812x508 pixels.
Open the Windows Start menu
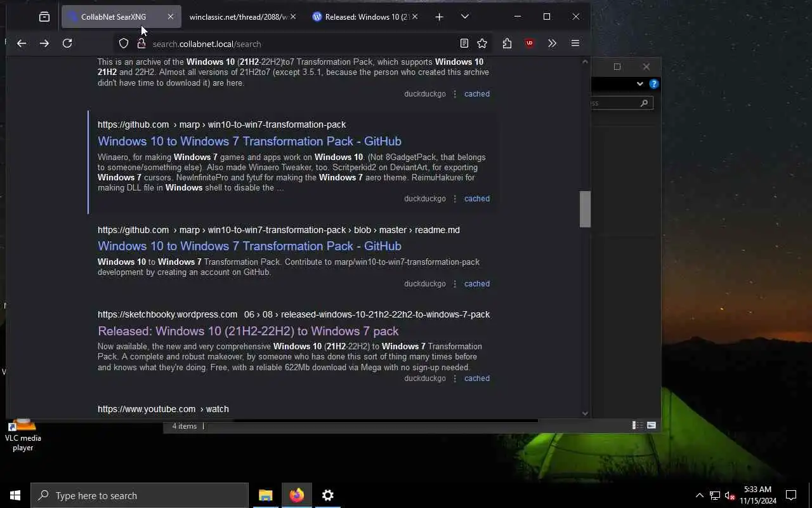15,495
